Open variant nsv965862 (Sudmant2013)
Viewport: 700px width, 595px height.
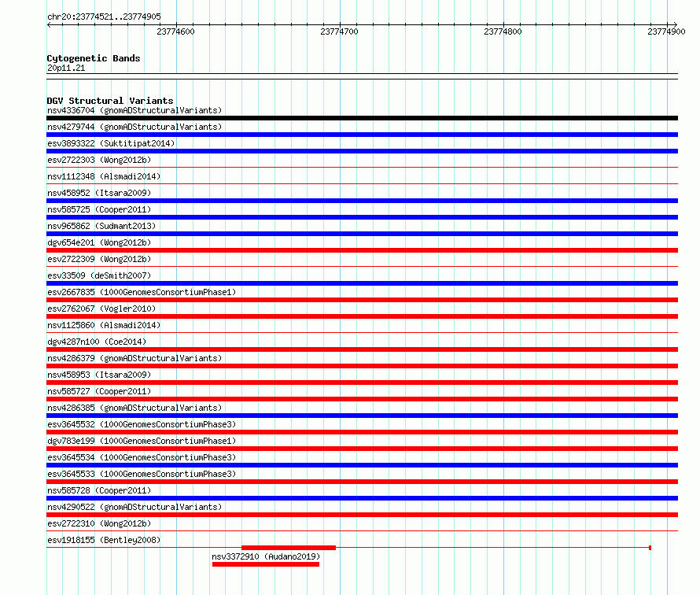click(101, 226)
